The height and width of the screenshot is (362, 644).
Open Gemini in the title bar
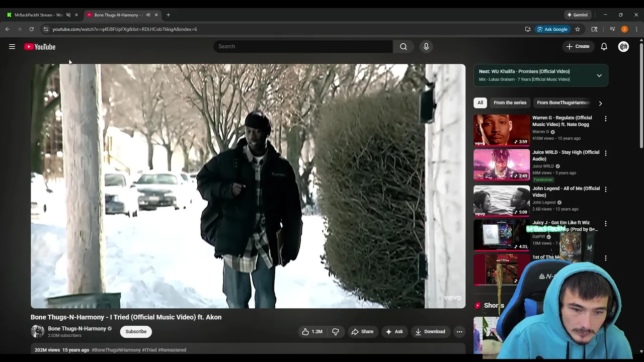tap(577, 15)
